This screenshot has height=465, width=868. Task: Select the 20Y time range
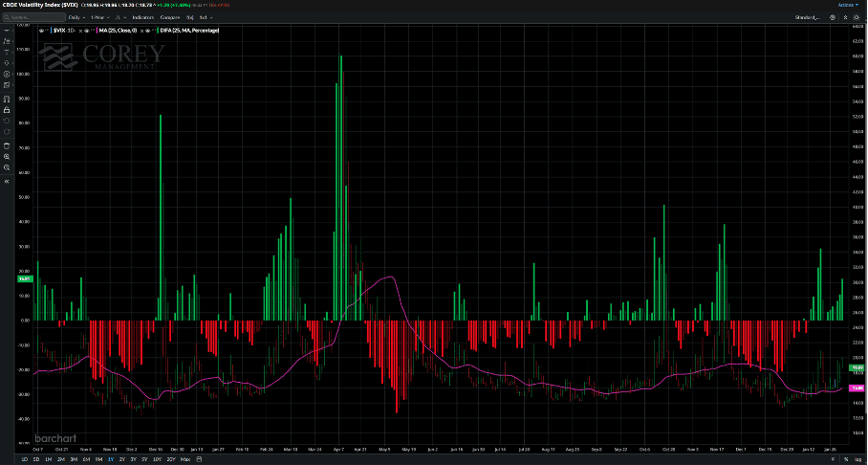coord(171,459)
